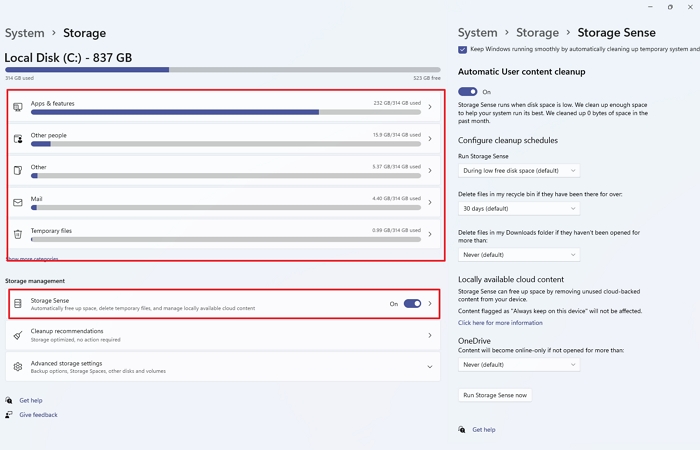Viewport: 700px width, 450px height.
Task: Click the Get help icon in Storage Sense pane
Action: [462, 429]
